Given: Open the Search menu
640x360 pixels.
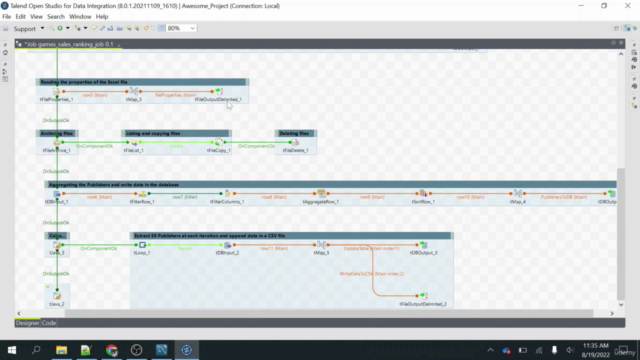Looking at the screenshot, I should pyautogui.click(x=56, y=17).
